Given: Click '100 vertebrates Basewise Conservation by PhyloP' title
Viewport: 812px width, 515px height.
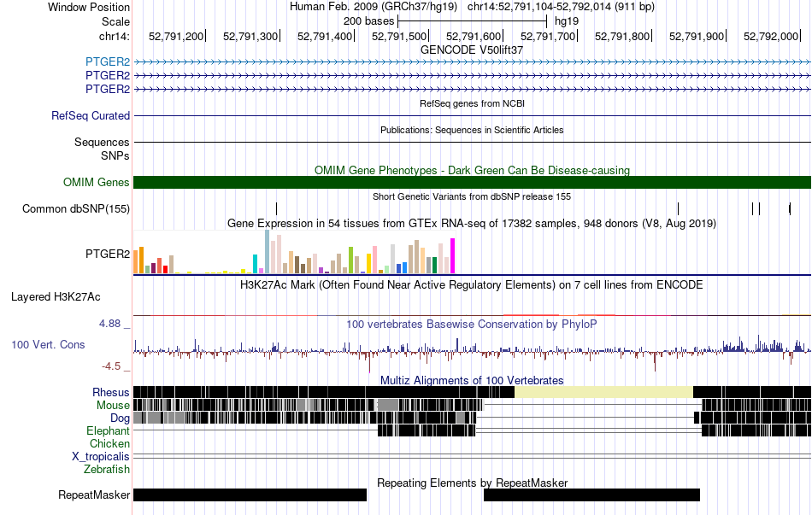Looking at the screenshot, I should click(x=472, y=324).
